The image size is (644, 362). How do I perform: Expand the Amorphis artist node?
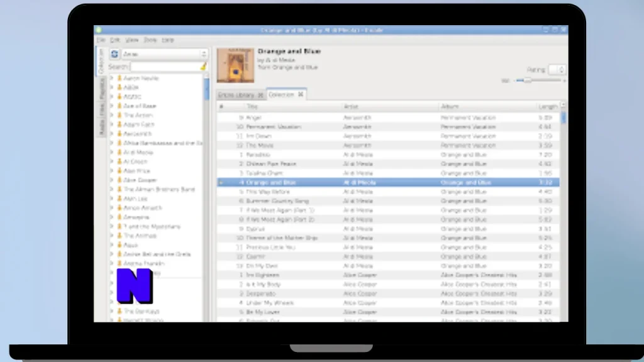tap(111, 217)
